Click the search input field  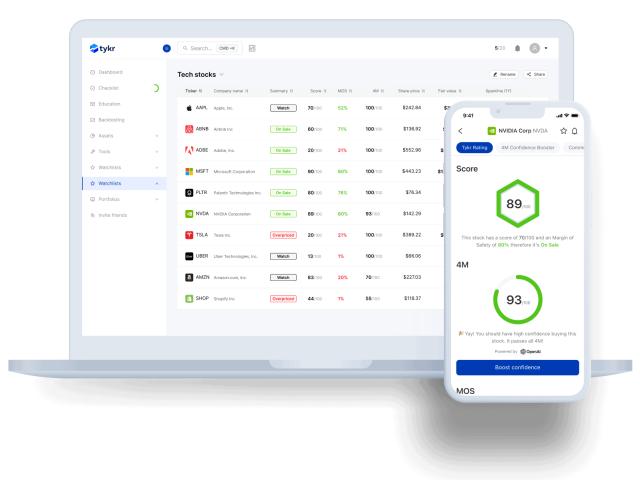pos(208,49)
